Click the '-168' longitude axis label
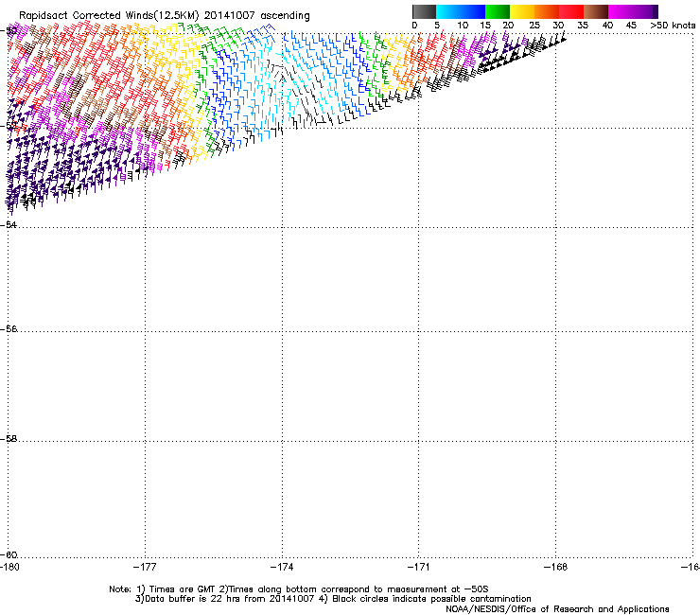This screenshot has width=700, height=615. (x=556, y=567)
